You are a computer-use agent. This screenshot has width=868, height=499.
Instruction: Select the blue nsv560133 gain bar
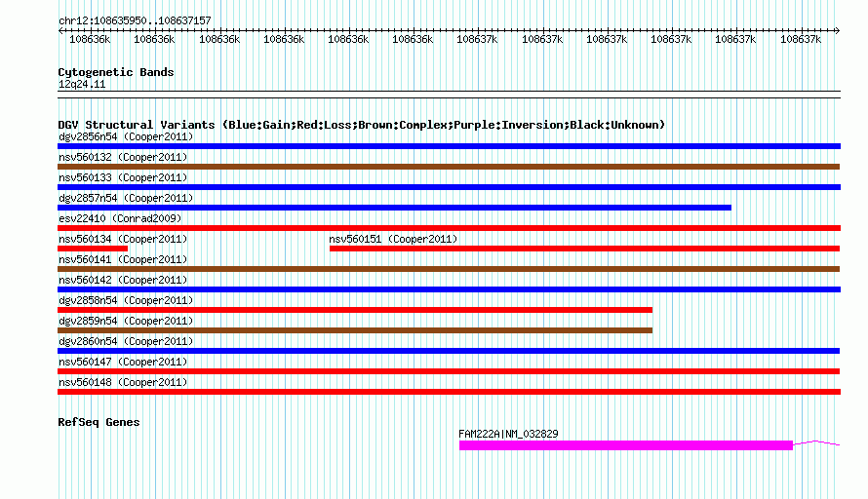[449, 187]
